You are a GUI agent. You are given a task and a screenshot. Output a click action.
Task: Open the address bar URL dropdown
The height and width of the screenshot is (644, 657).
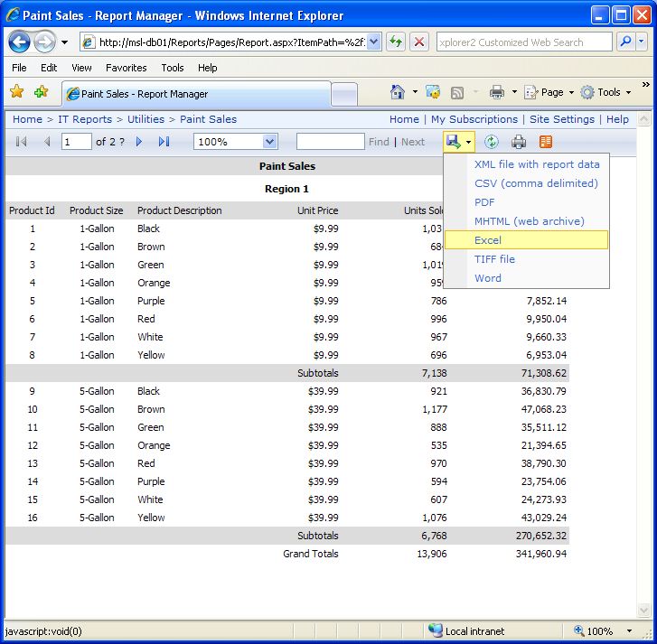coord(373,42)
